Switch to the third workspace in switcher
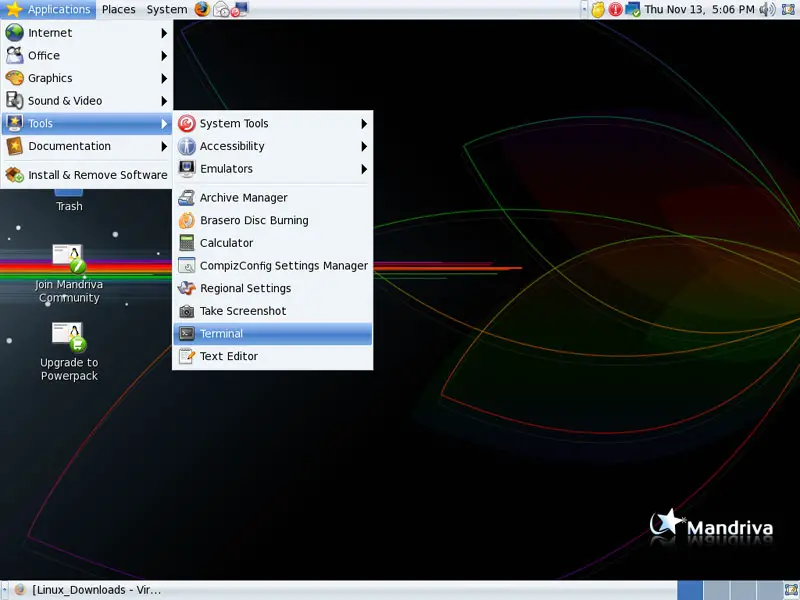The height and width of the screenshot is (600, 800). click(742, 590)
